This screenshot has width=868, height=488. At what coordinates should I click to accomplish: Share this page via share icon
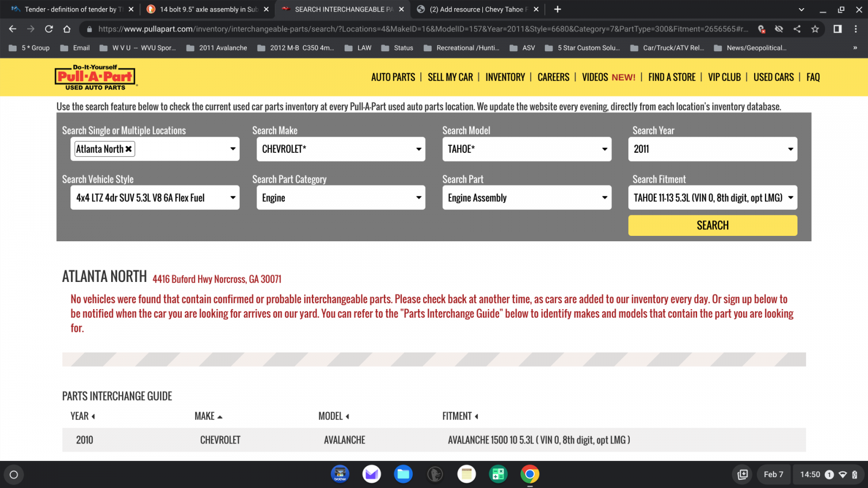point(797,29)
